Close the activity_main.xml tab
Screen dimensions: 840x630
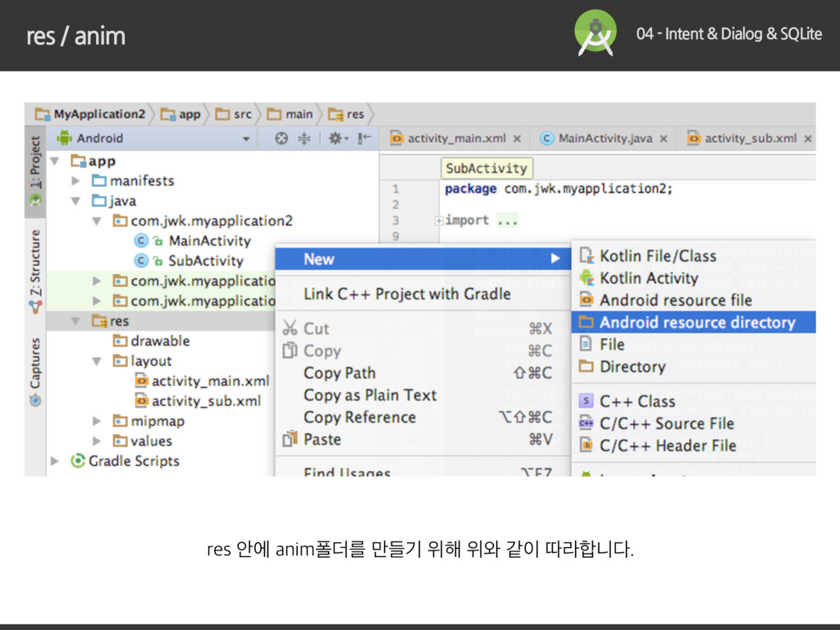(518, 139)
